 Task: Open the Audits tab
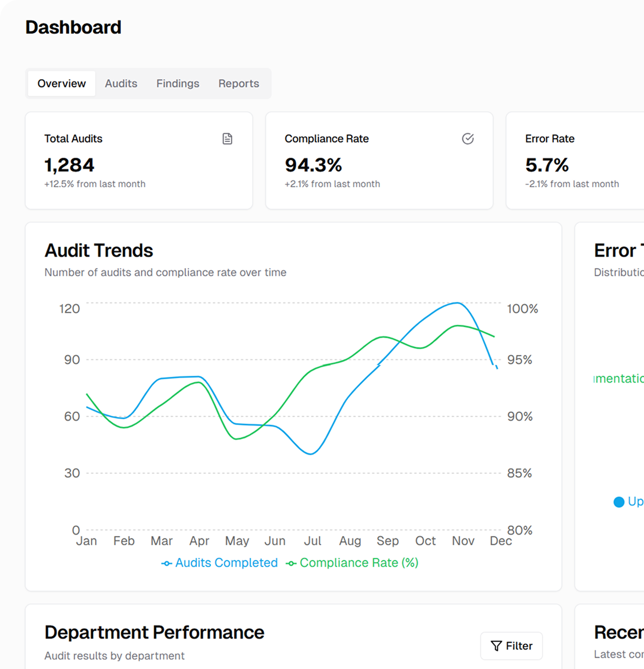pyautogui.click(x=121, y=84)
